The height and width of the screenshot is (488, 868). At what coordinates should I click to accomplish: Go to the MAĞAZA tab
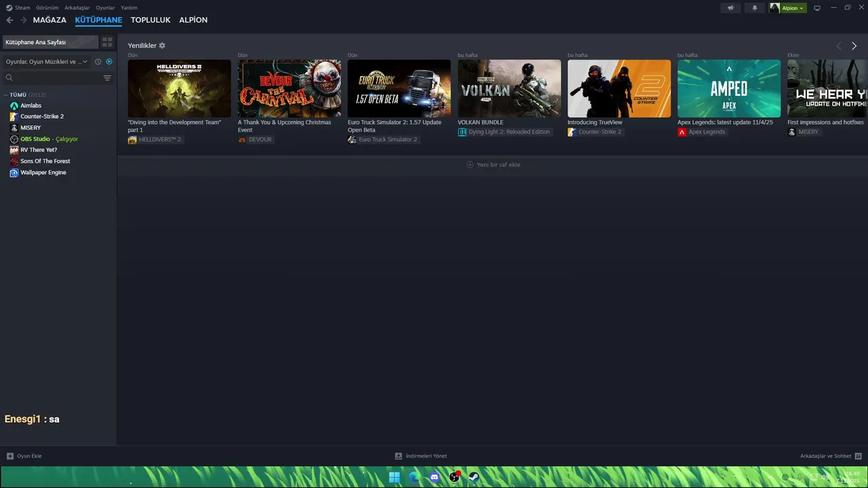50,20
